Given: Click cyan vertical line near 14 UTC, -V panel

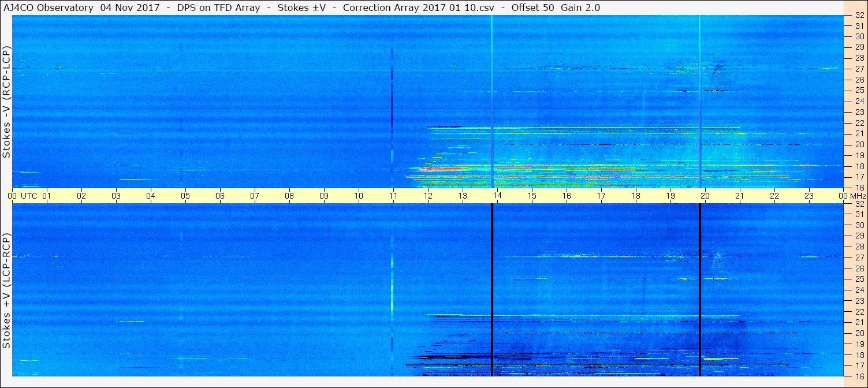Looking at the screenshot, I should (492, 102).
